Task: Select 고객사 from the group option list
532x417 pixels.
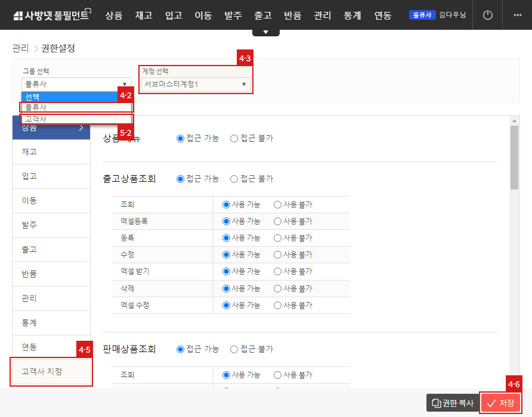Action: [76, 119]
